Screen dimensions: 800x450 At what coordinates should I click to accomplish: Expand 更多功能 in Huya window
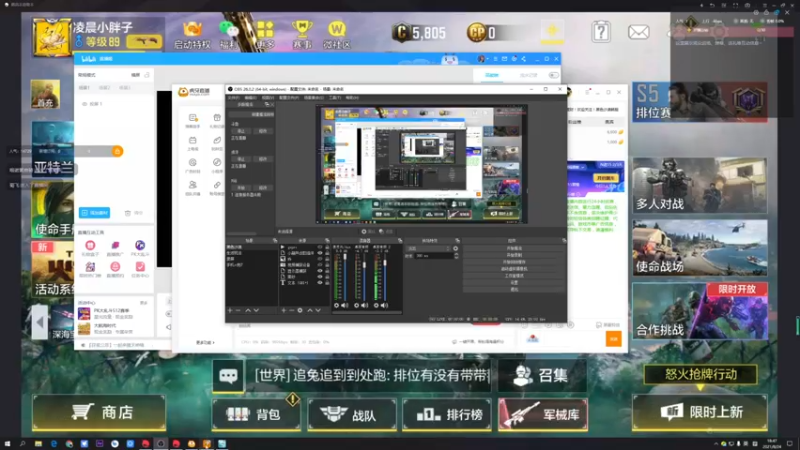tap(206, 342)
